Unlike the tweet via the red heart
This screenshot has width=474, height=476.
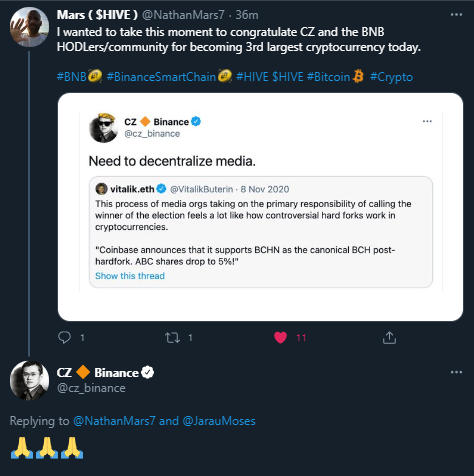(x=280, y=337)
